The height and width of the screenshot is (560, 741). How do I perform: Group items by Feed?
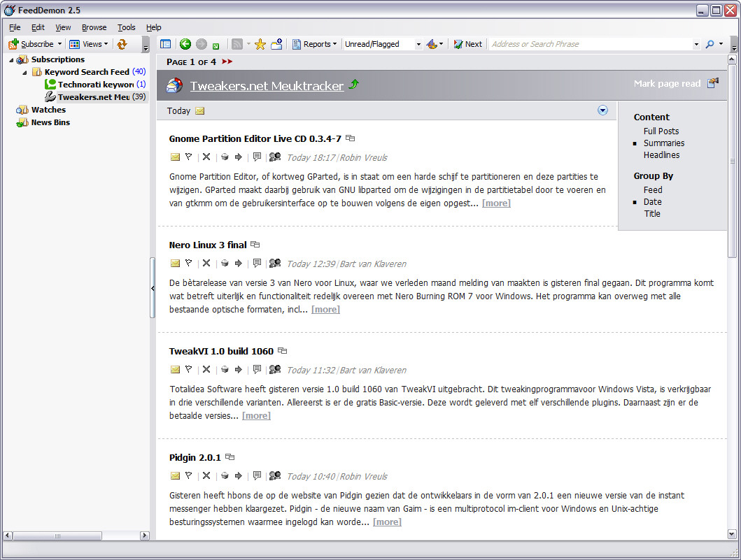(x=653, y=190)
